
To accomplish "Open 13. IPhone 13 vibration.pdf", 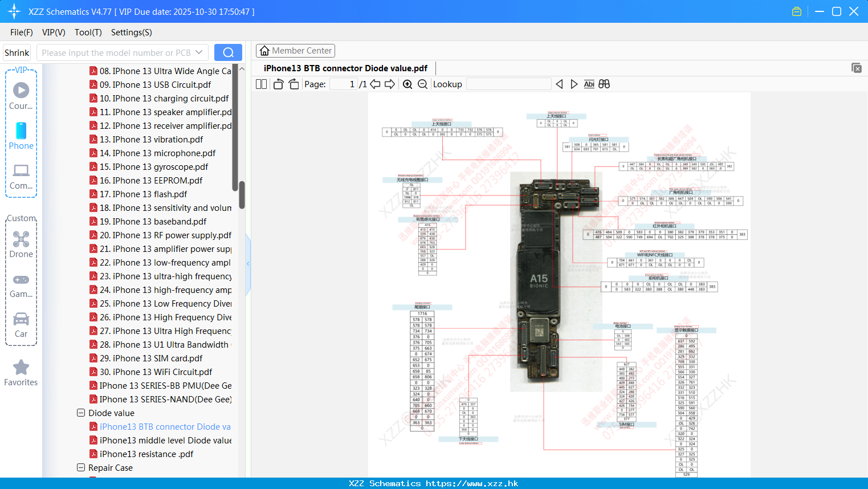I will [146, 140].
